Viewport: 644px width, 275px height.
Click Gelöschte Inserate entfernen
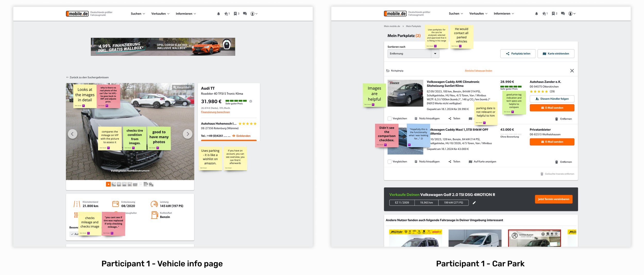coord(557,174)
